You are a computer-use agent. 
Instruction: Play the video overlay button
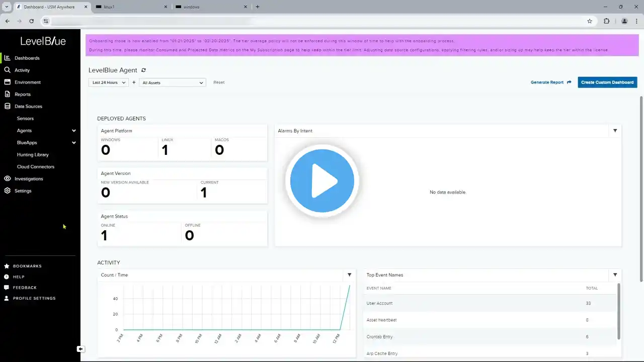tap(322, 181)
